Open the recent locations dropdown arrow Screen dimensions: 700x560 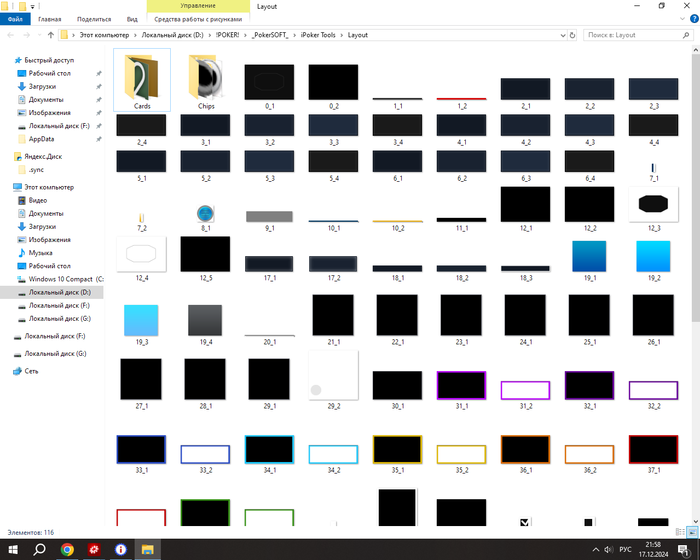[x=39, y=35]
